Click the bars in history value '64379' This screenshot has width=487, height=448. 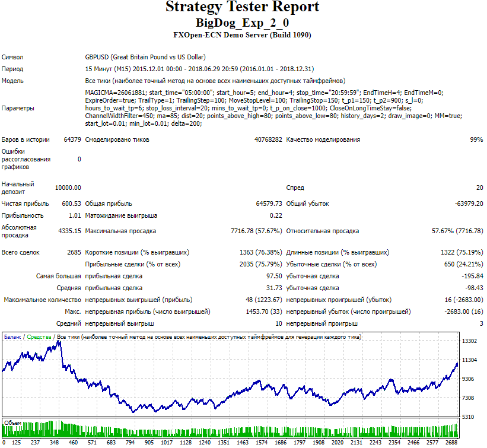point(72,140)
